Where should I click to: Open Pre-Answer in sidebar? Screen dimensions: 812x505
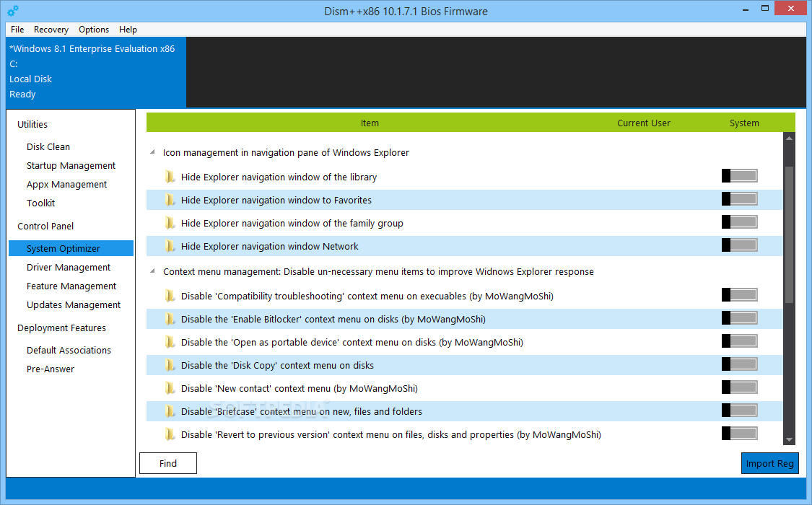click(x=51, y=369)
